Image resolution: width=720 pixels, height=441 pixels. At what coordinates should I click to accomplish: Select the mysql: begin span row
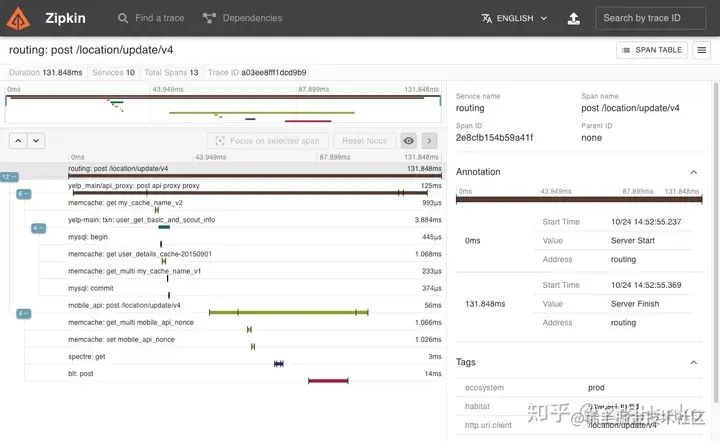255,239
